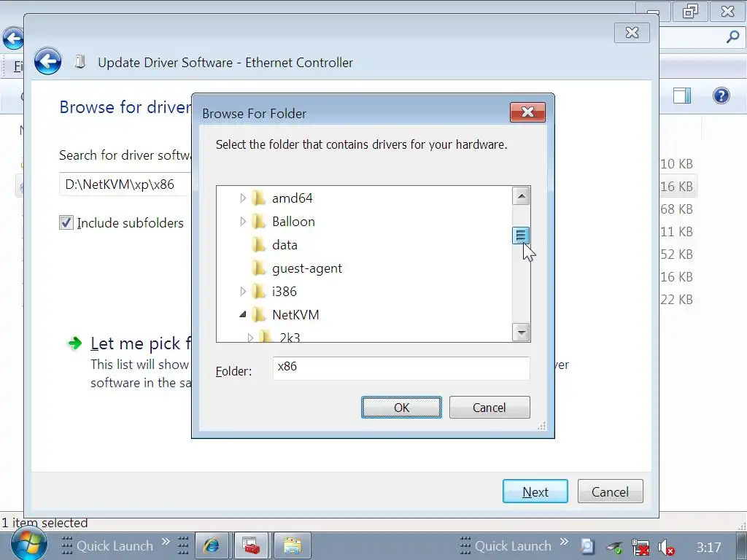Expand the amd64 folder node
Image resolution: width=747 pixels, height=560 pixels.
[x=243, y=198]
